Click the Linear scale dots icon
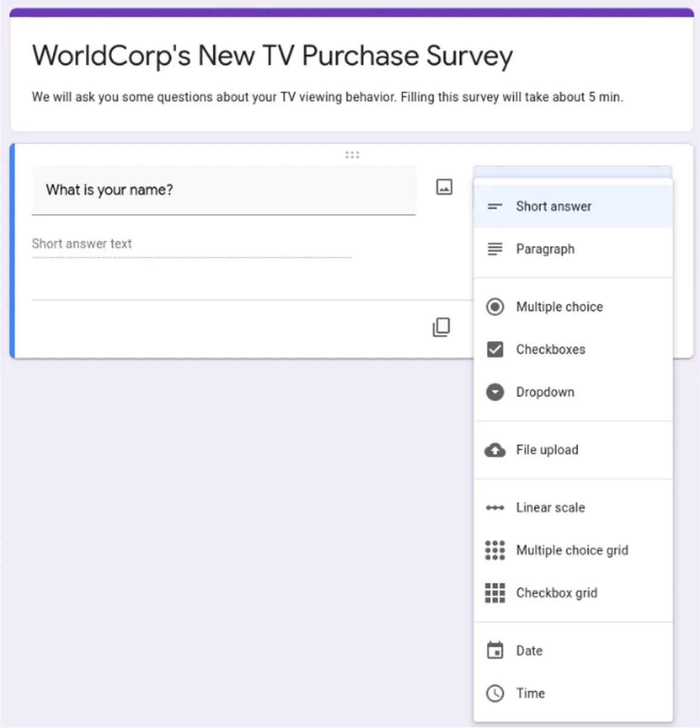 (x=495, y=507)
